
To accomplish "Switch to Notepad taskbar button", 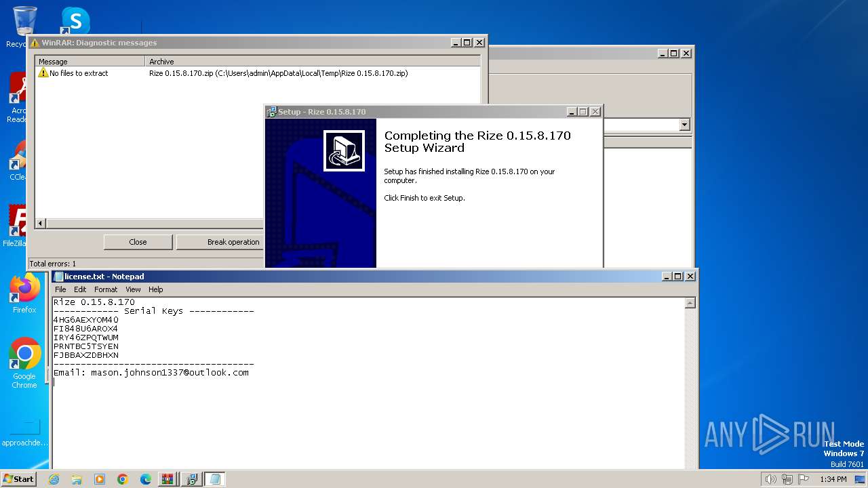I will [215, 479].
